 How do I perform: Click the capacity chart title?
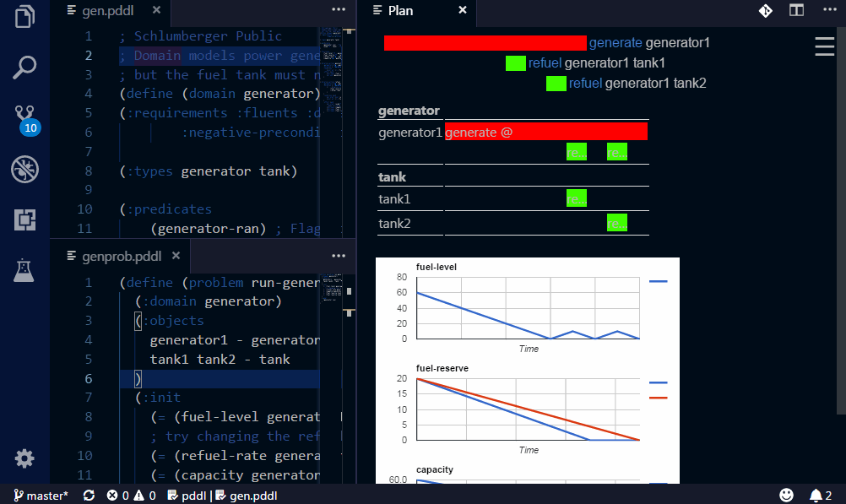click(x=434, y=470)
